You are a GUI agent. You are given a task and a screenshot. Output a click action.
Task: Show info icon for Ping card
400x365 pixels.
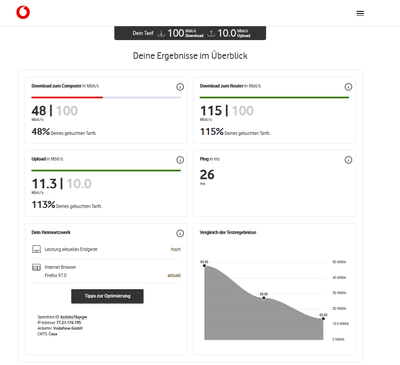(x=348, y=160)
